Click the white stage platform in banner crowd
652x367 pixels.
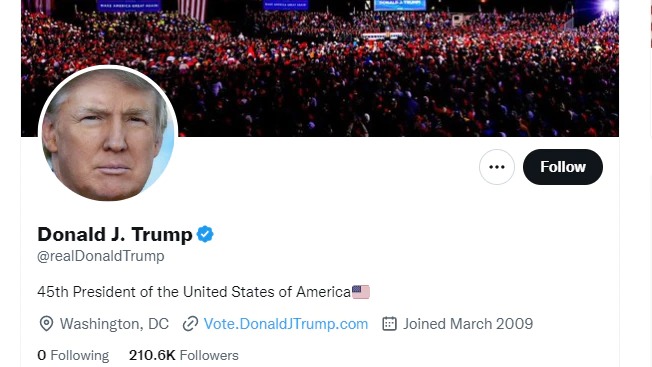pyautogui.click(x=383, y=36)
